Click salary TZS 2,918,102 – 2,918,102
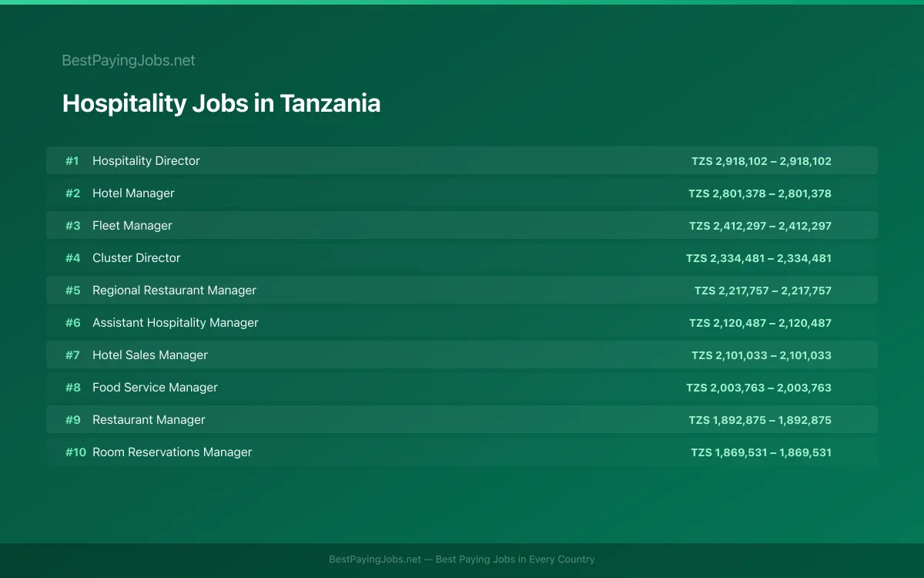The image size is (924, 578). 762,161
